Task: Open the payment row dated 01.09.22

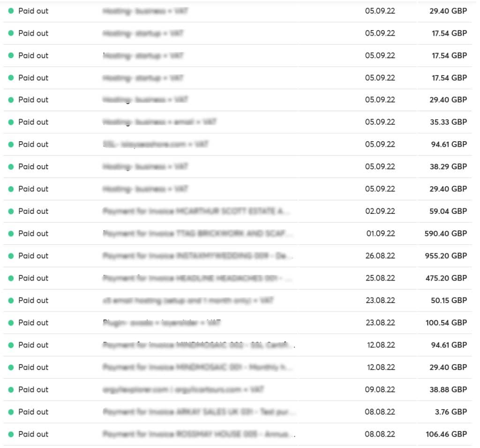Action: click(x=238, y=234)
